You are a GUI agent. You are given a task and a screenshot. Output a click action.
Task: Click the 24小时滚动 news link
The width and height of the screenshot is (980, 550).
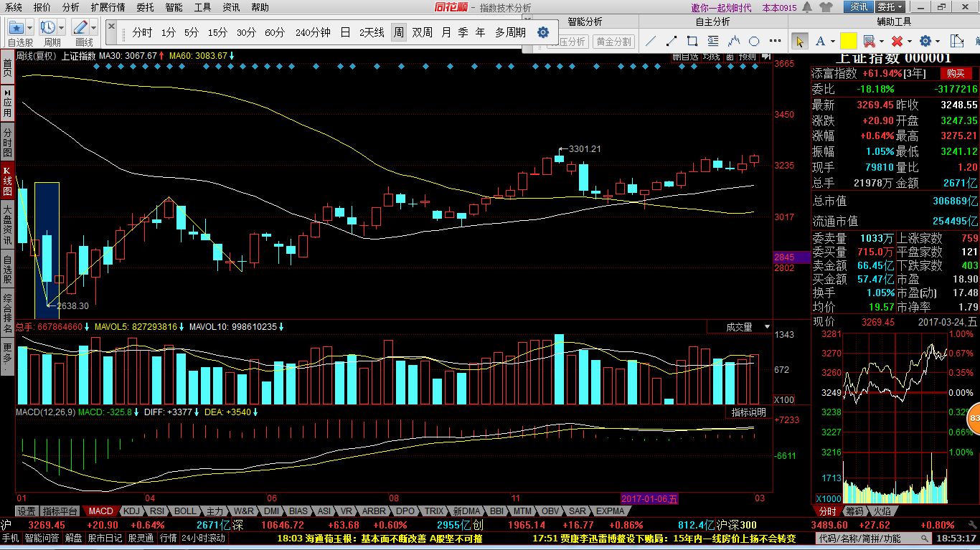coord(203,538)
